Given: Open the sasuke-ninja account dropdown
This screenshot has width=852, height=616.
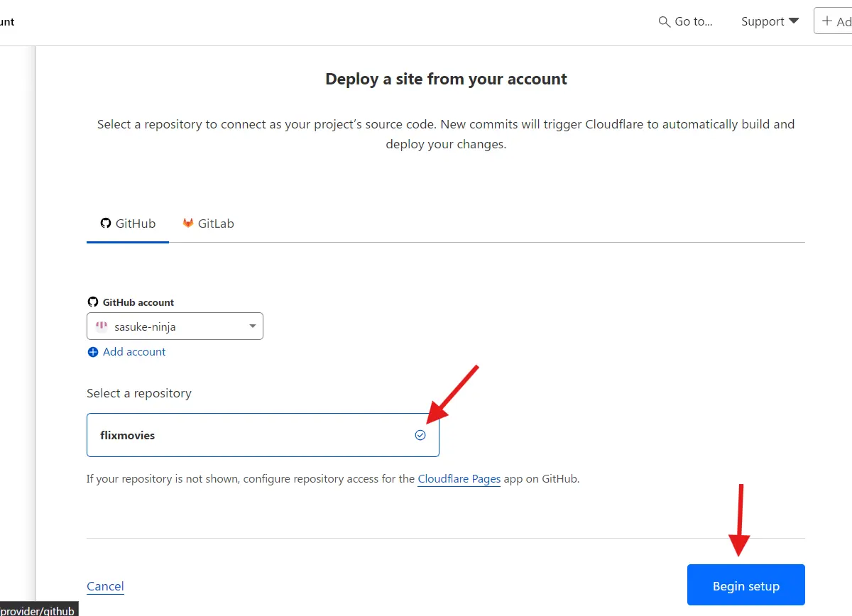Looking at the screenshot, I should pos(175,326).
